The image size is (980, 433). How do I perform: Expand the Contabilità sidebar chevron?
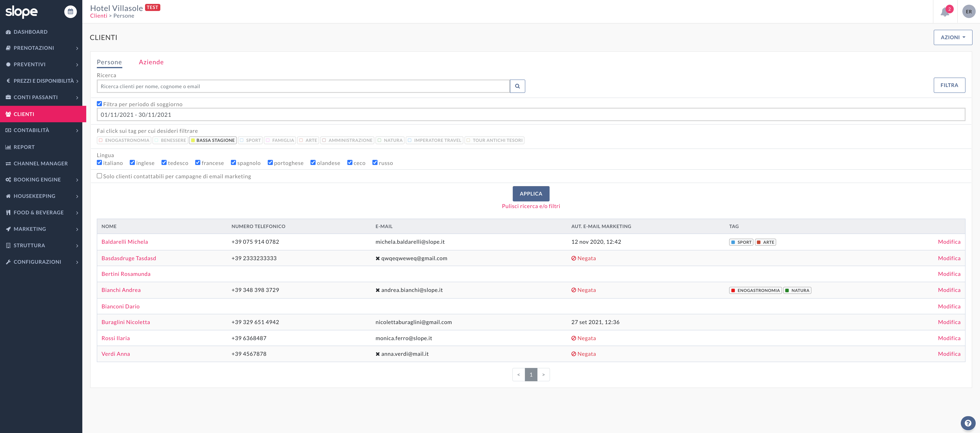pyautogui.click(x=77, y=131)
